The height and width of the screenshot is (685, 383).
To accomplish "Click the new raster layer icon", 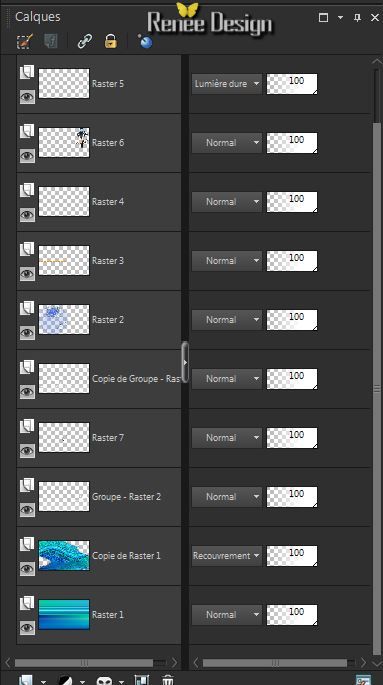I will 26,680.
